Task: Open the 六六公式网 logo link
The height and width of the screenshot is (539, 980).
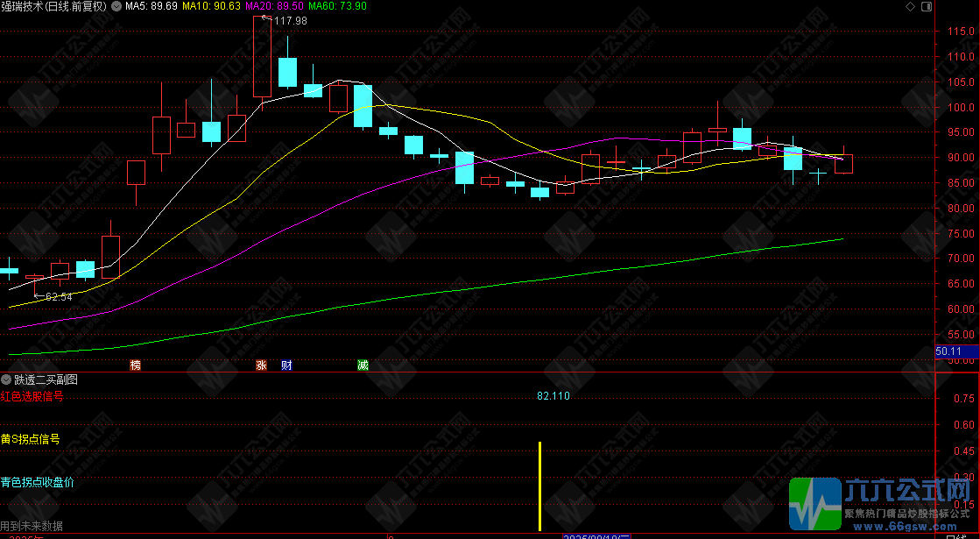Action: click(879, 504)
